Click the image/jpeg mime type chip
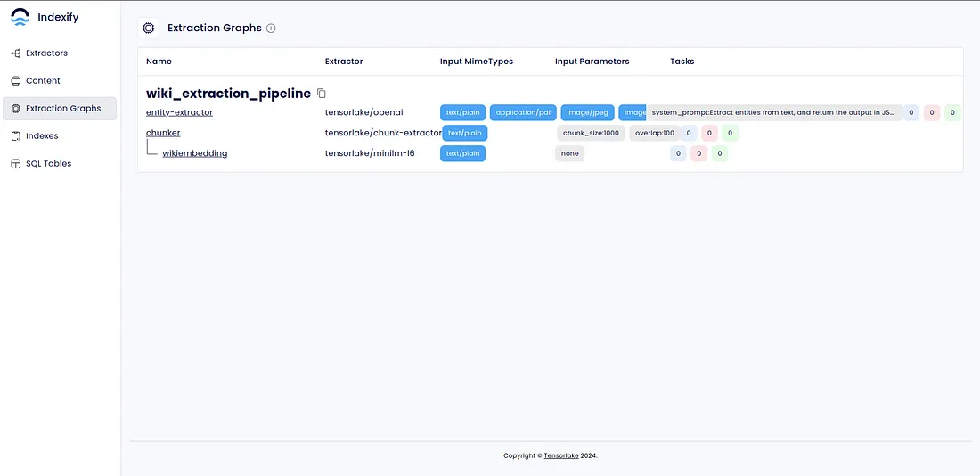This screenshot has width=980, height=476. 587,112
